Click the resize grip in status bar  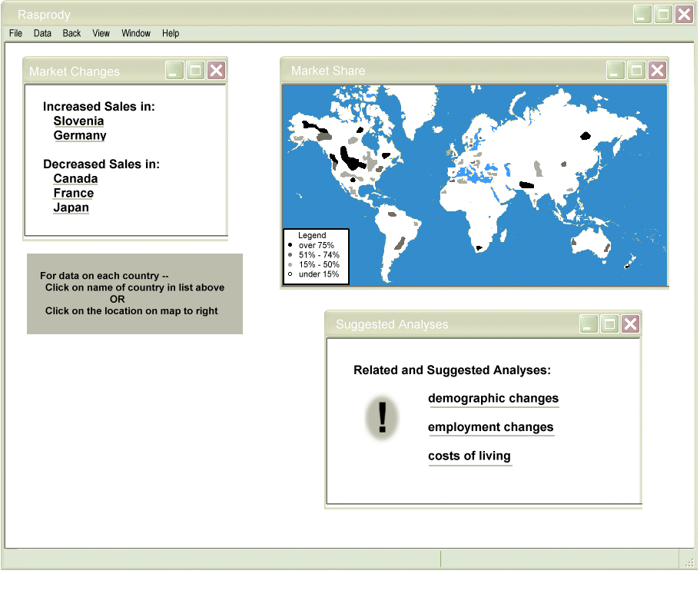[688, 562]
